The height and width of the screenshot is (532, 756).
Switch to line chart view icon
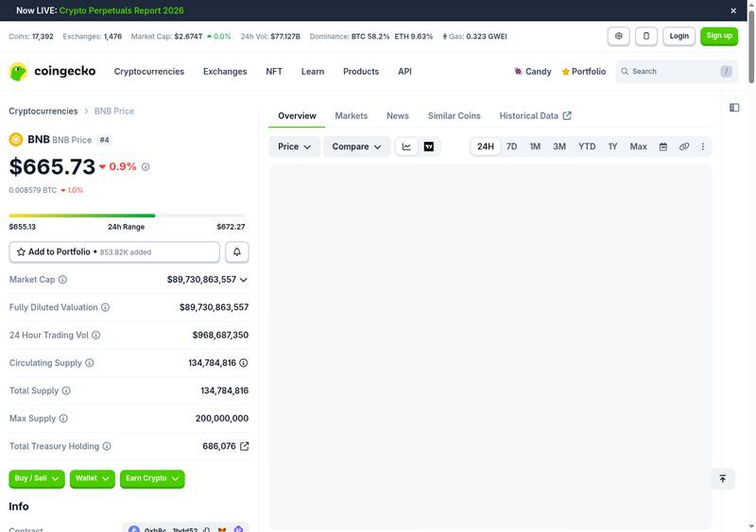(406, 146)
